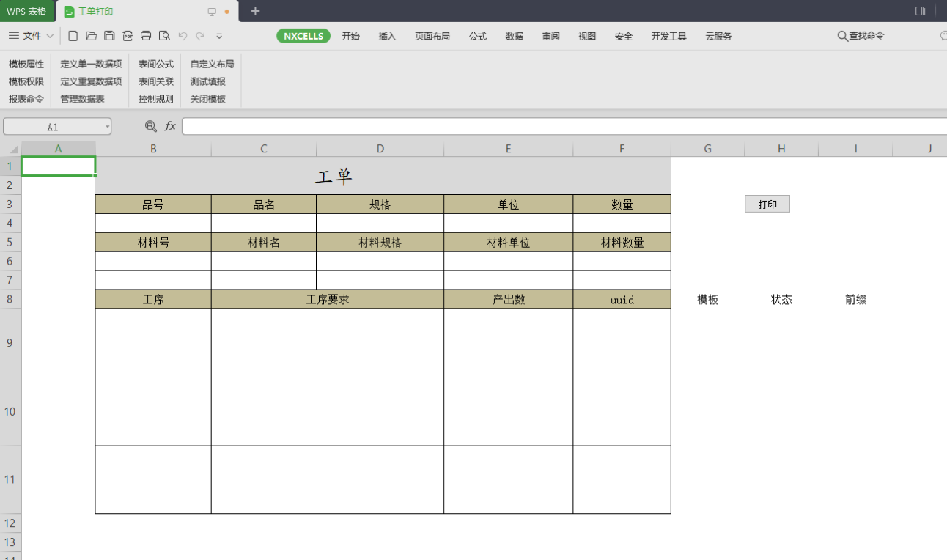
Task: Click the zoom magnifier icon beside fx
Action: (x=151, y=126)
